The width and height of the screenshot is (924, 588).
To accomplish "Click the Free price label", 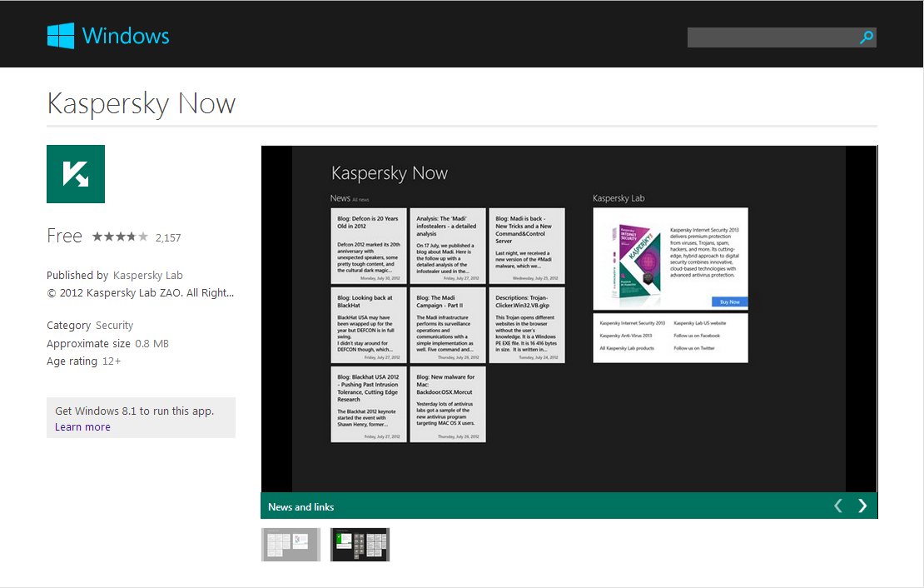I will (64, 236).
